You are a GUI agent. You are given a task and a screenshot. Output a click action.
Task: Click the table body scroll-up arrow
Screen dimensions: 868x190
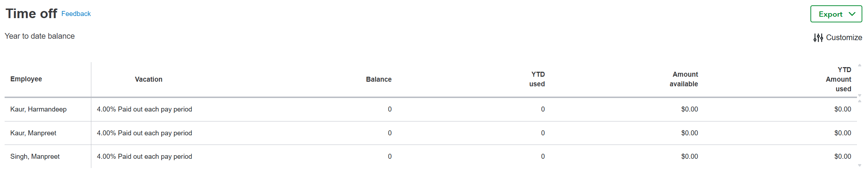pyautogui.click(x=859, y=101)
